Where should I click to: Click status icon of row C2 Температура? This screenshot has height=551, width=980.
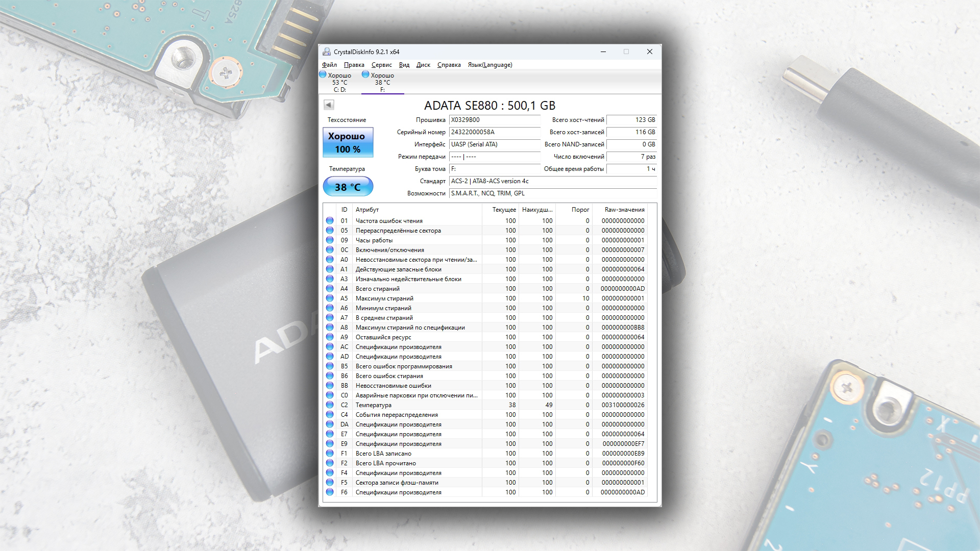click(x=330, y=405)
